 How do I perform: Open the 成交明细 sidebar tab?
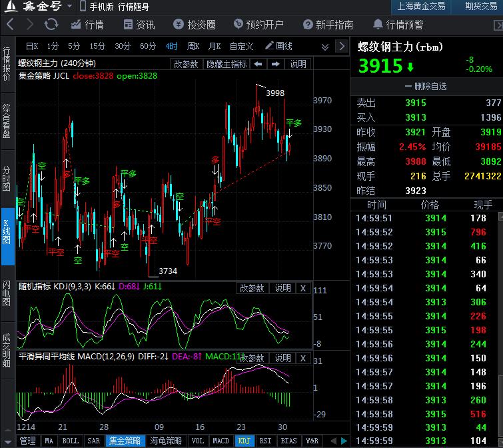tap(7, 351)
